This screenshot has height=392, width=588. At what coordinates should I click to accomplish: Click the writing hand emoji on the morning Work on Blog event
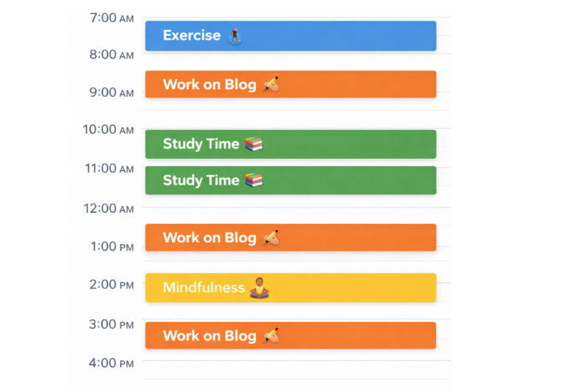coord(271,85)
